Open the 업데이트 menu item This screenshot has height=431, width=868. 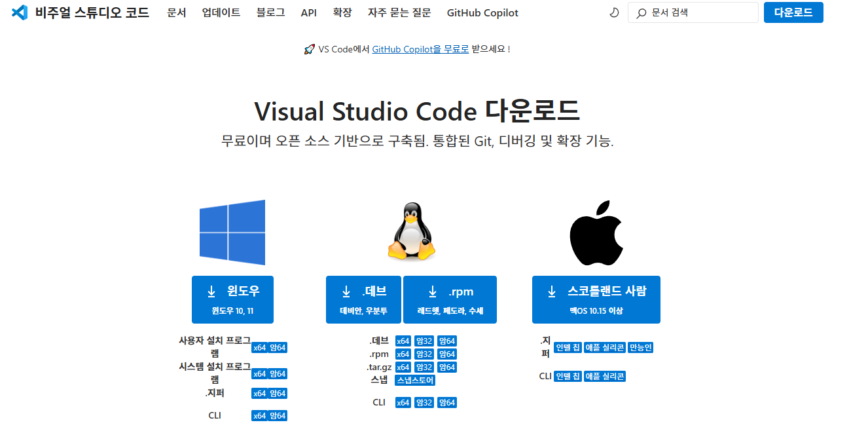point(221,12)
